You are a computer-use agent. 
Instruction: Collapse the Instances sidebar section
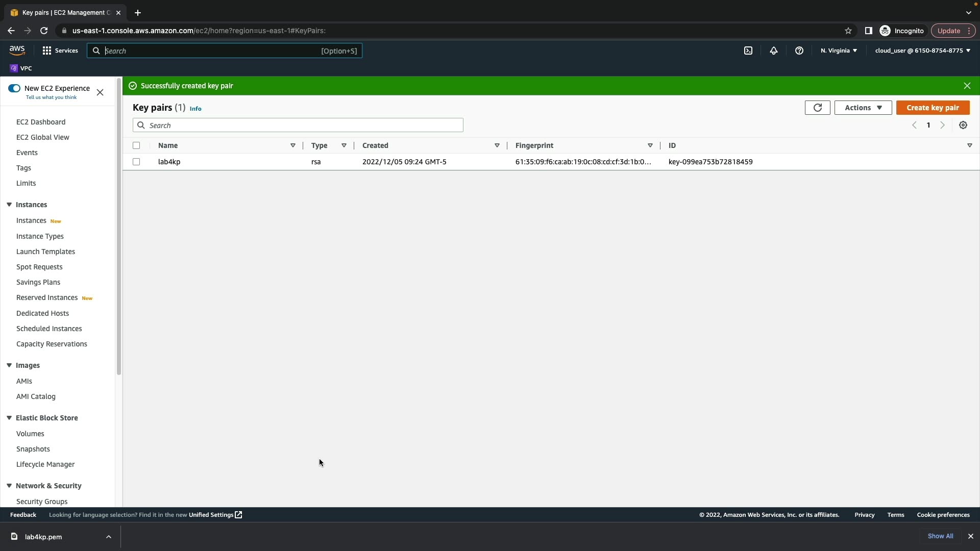coord(9,205)
